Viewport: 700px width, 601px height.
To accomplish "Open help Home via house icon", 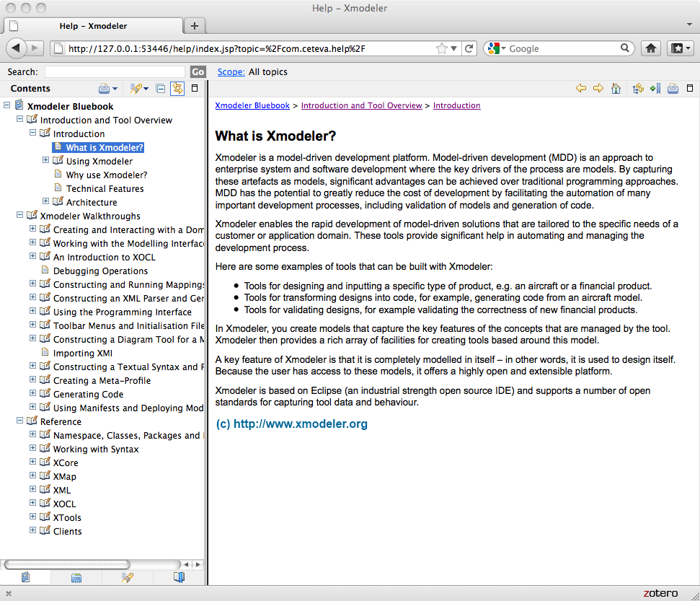I will [x=616, y=88].
